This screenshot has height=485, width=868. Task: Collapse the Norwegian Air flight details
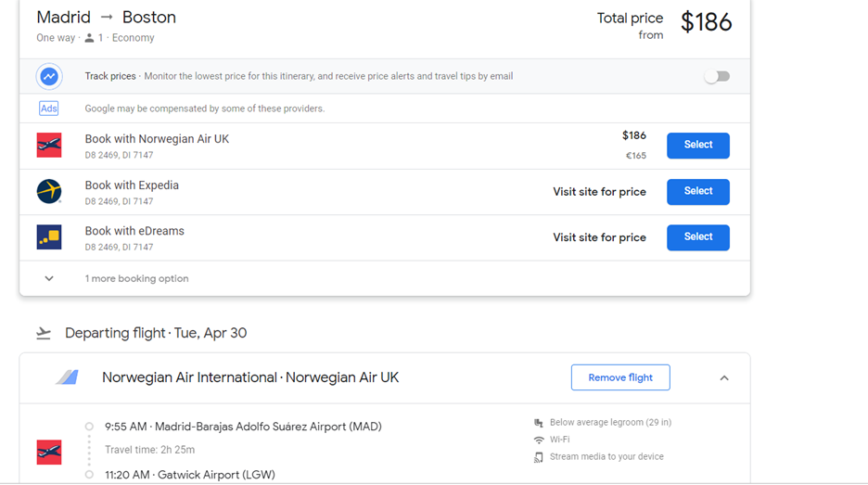pyautogui.click(x=724, y=377)
